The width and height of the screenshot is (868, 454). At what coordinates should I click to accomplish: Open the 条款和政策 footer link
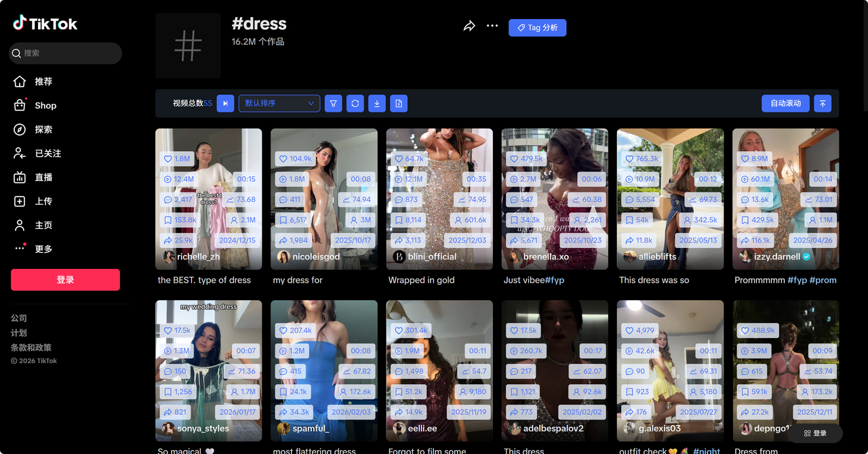tap(31, 348)
